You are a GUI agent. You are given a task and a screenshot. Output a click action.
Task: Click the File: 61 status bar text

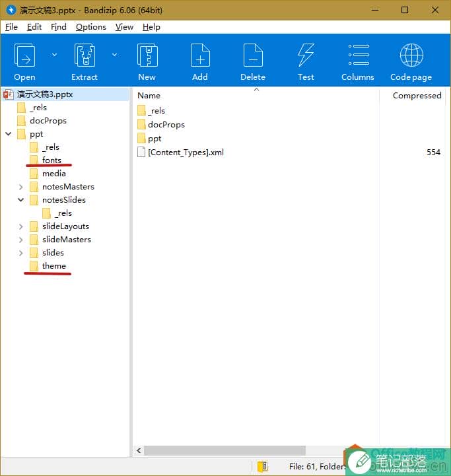(x=302, y=466)
